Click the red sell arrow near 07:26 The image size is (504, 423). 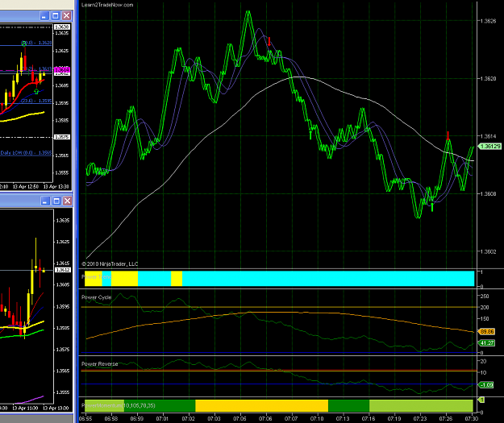[448, 135]
